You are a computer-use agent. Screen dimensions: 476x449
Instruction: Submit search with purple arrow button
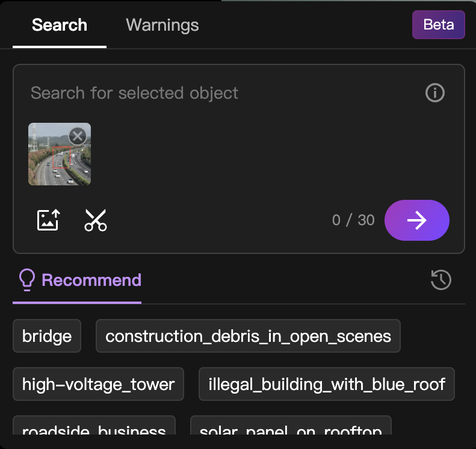[416, 220]
